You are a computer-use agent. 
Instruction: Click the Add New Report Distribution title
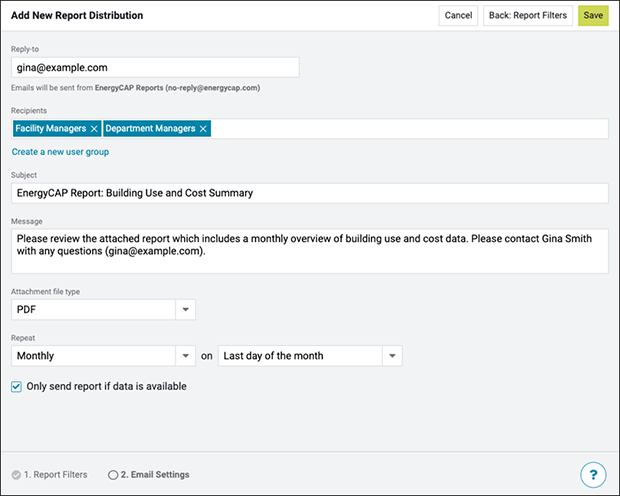point(77,15)
